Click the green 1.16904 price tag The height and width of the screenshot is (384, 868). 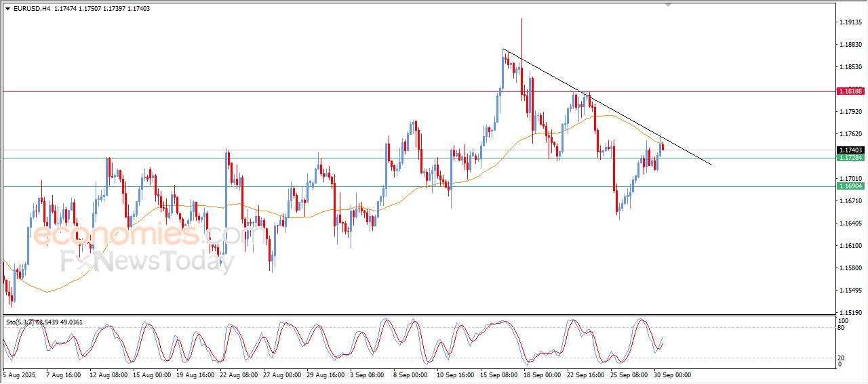[850, 186]
